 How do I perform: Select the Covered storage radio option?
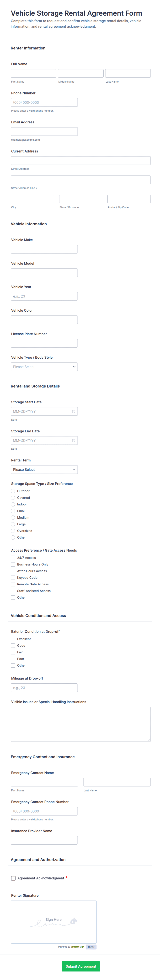point(13,498)
